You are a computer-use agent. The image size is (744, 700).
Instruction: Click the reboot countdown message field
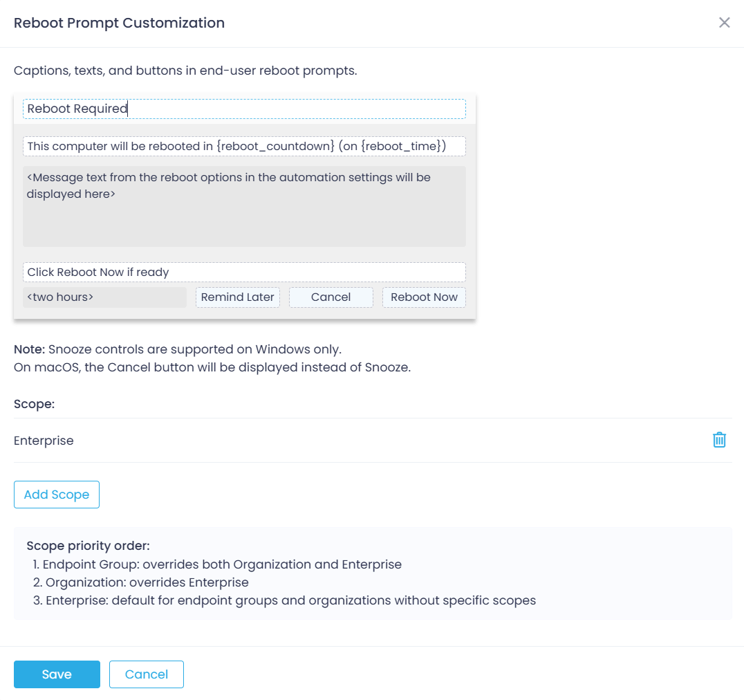(x=244, y=146)
